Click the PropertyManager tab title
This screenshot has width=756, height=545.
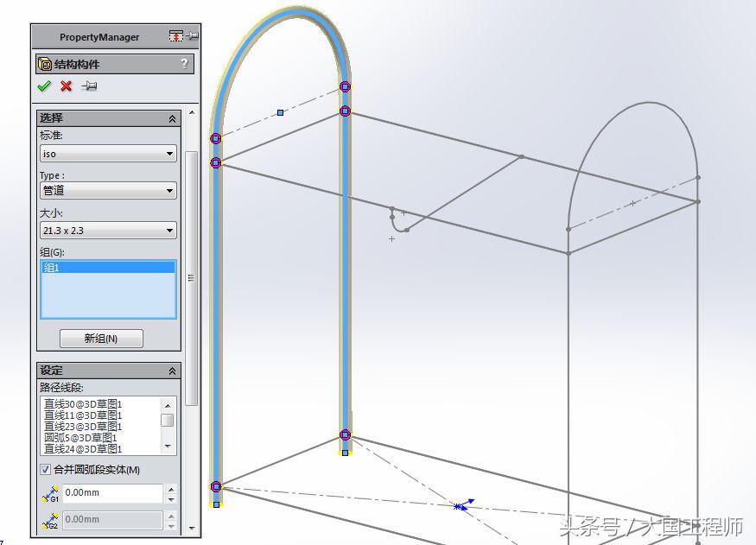99,36
